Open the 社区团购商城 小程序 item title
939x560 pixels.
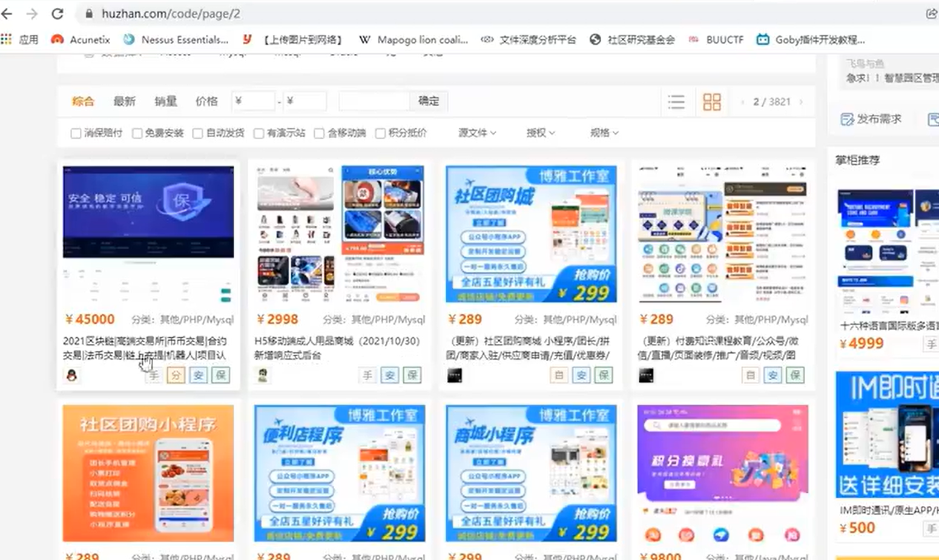coord(529,348)
